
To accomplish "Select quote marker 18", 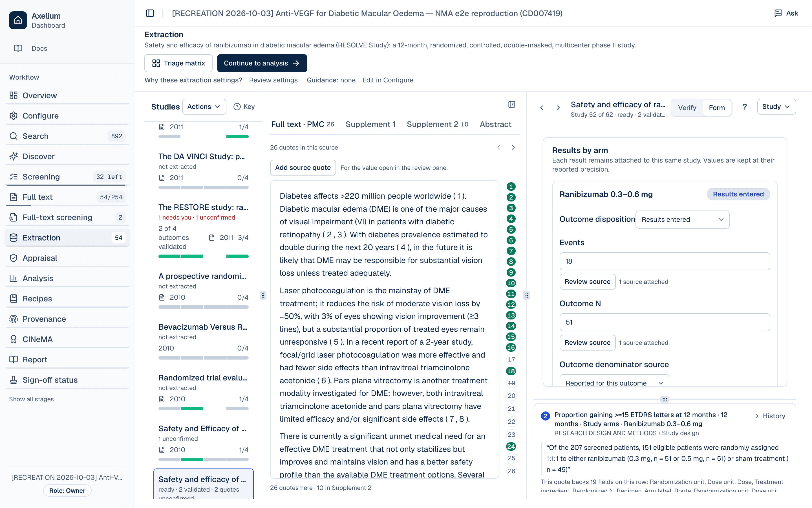I will click(x=511, y=371).
